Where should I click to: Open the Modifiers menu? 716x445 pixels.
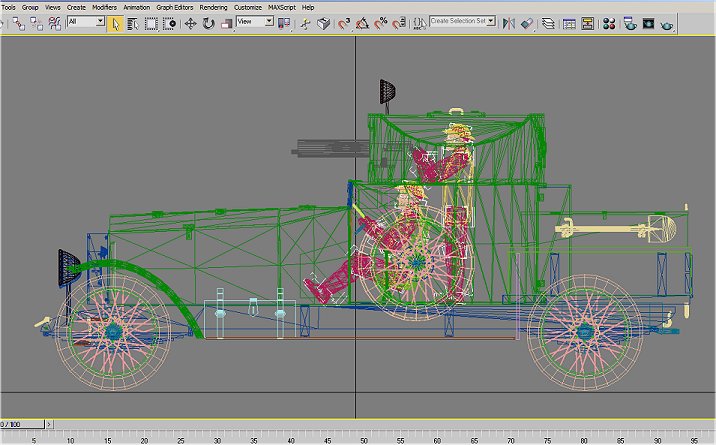(105, 7)
